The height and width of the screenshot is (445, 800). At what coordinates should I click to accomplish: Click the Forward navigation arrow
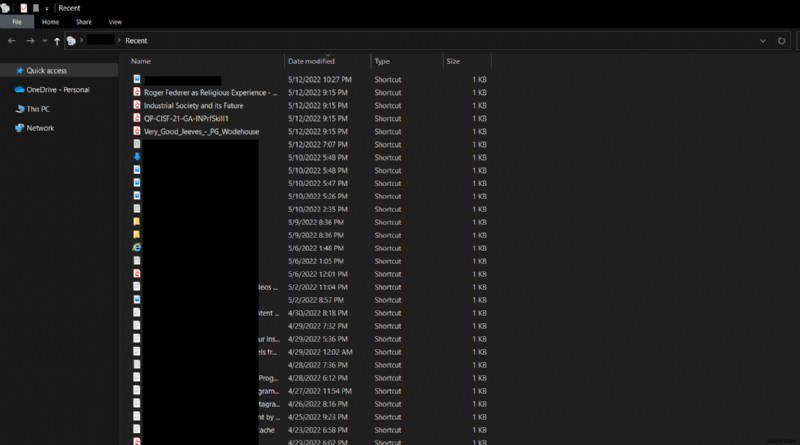[x=30, y=41]
